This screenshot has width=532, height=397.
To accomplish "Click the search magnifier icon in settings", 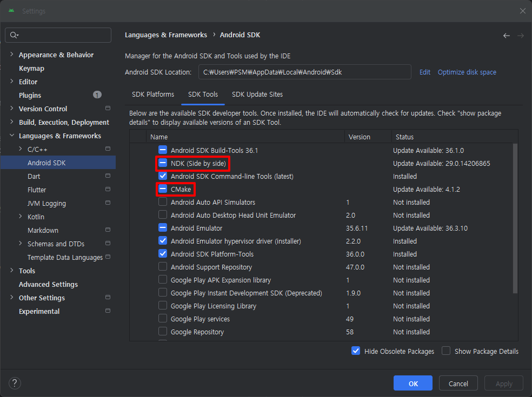I will 14,35.
